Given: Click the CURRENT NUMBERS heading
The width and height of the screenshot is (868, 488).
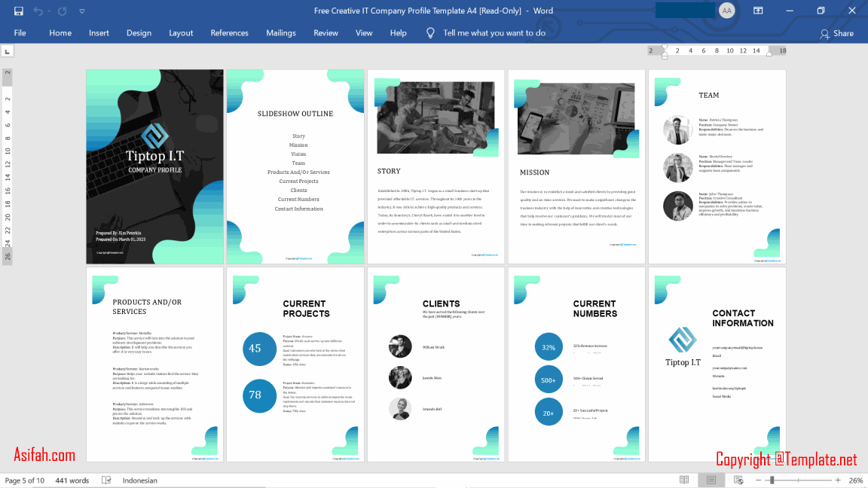Looking at the screenshot, I should click(595, 309).
